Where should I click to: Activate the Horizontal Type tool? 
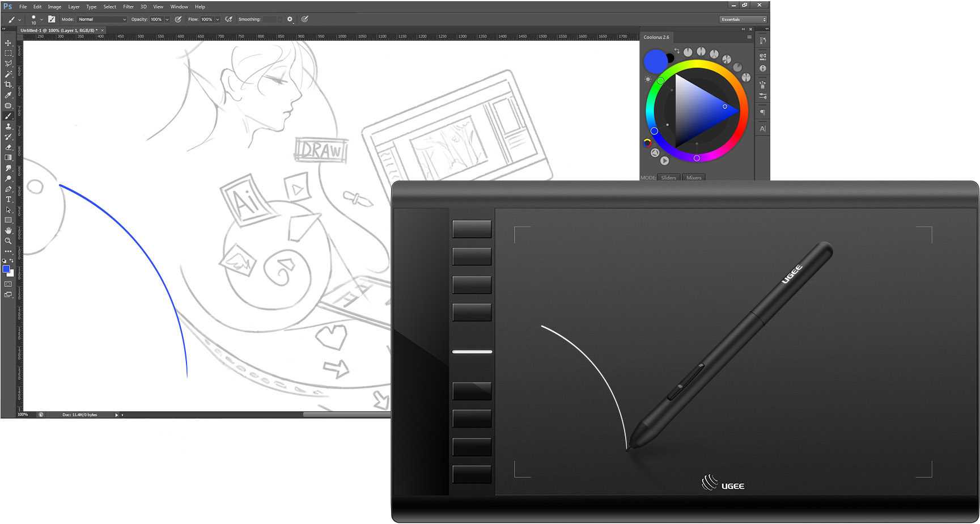pos(8,200)
